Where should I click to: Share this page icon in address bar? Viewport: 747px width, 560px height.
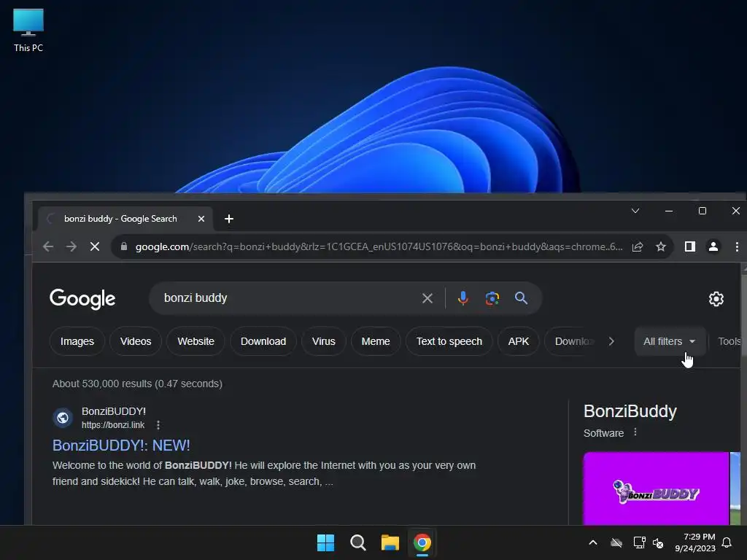tap(638, 246)
